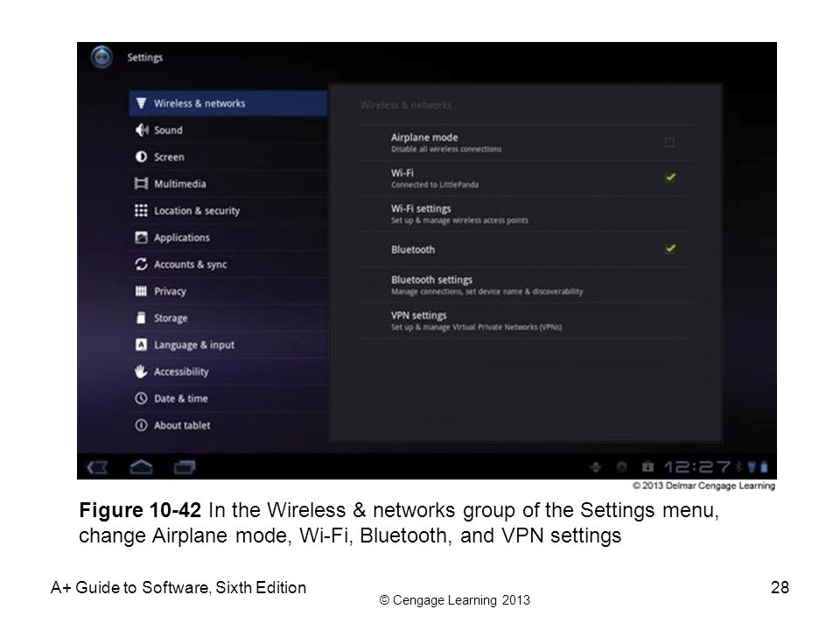Click the Screen brightness icon
This screenshot has width=840, height=630.
[141, 157]
